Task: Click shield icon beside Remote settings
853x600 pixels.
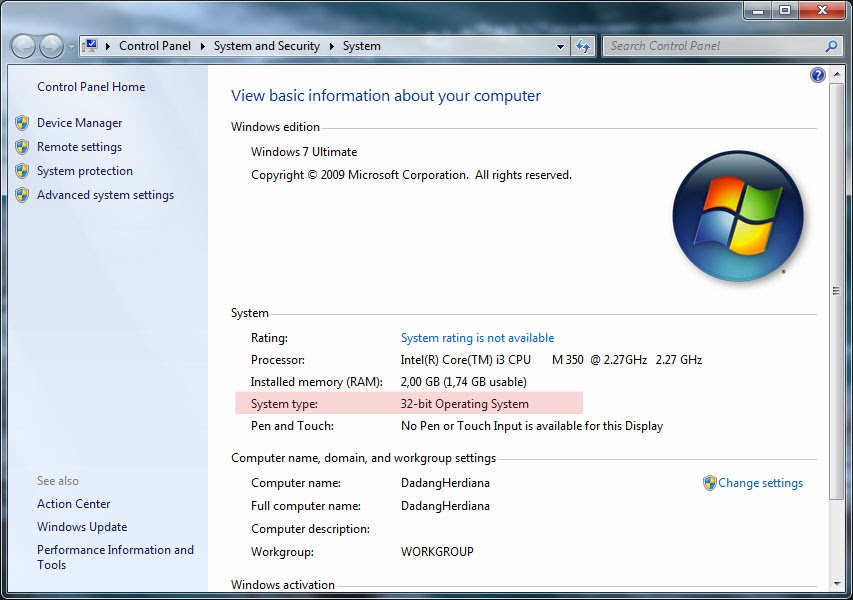Action: tap(22, 147)
